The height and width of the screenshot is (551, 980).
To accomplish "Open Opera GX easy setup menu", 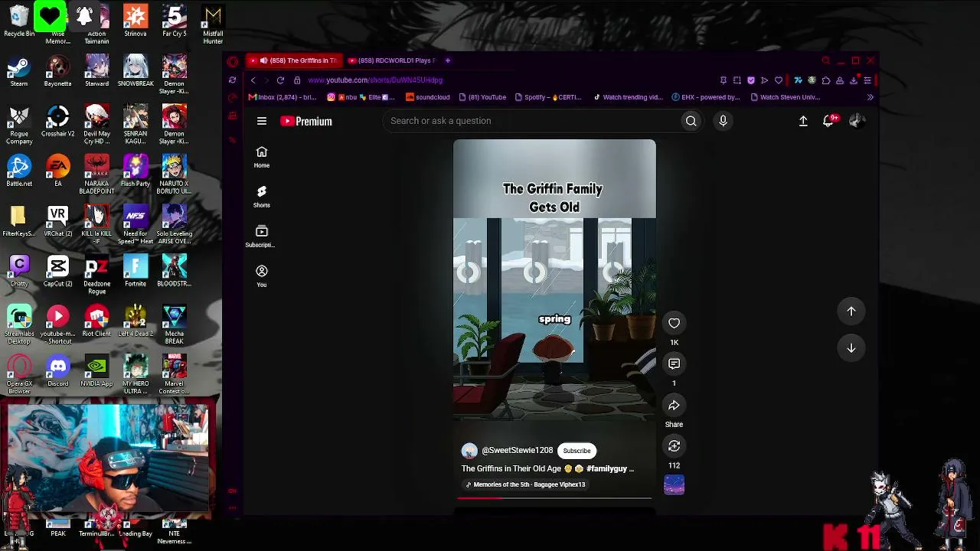I will [x=867, y=80].
